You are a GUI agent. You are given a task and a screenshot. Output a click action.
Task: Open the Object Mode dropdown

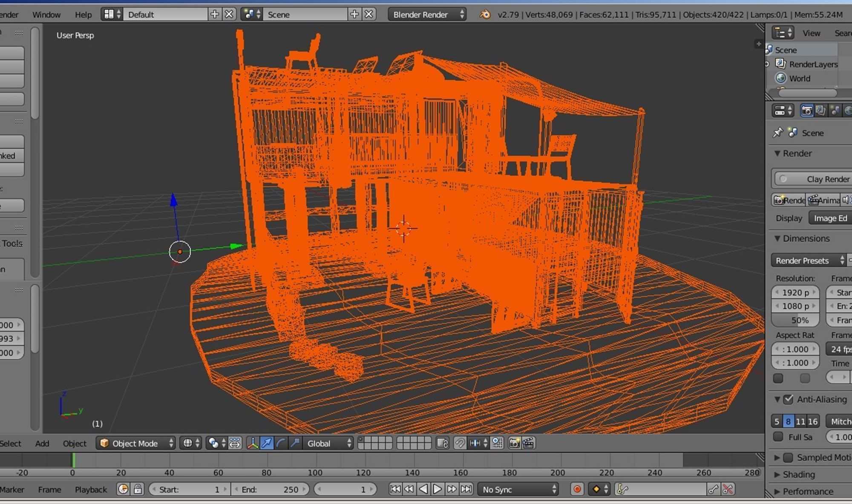[x=136, y=443]
